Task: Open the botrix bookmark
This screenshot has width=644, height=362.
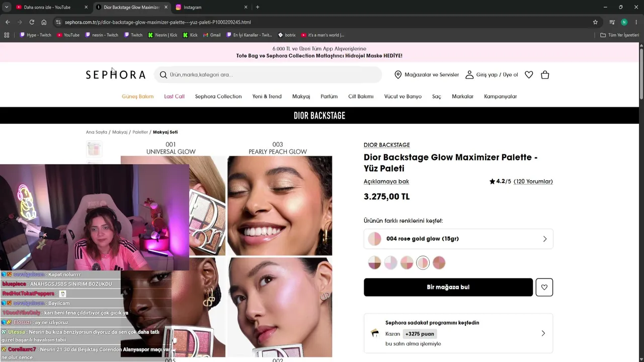Action: point(286,35)
